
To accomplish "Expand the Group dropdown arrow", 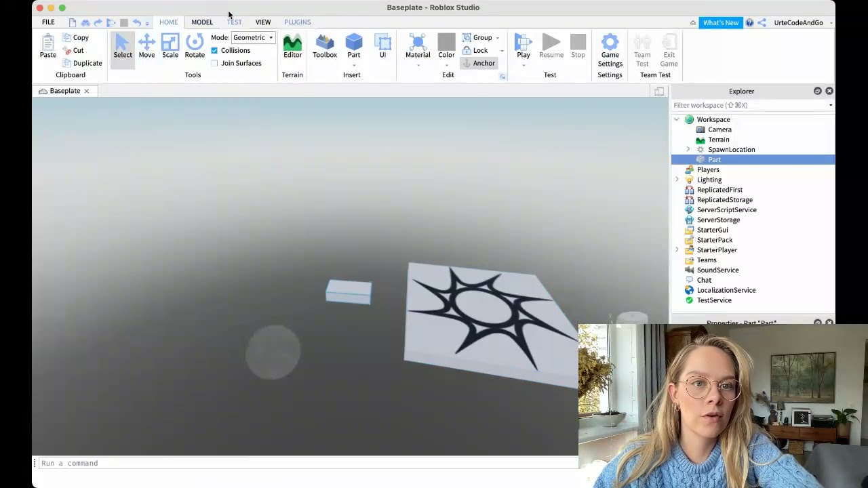I will pos(497,38).
